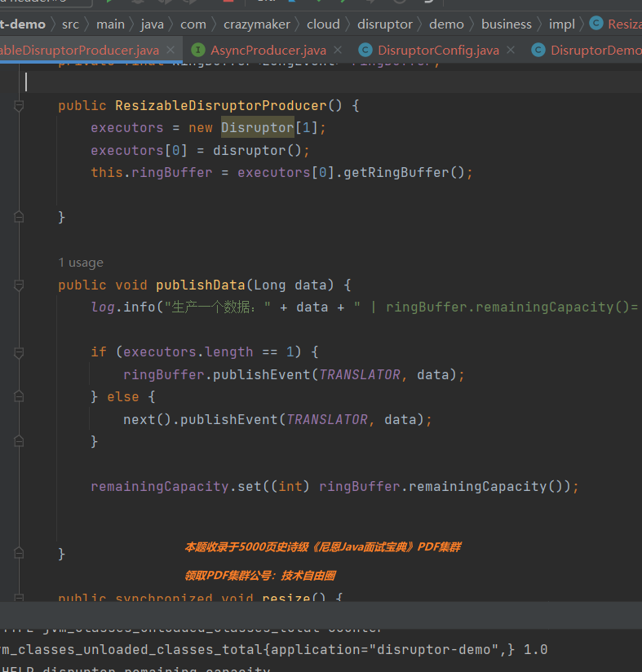Open the 'cloud' breadcrumb
Screen dimensions: 642x672
click(323, 24)
